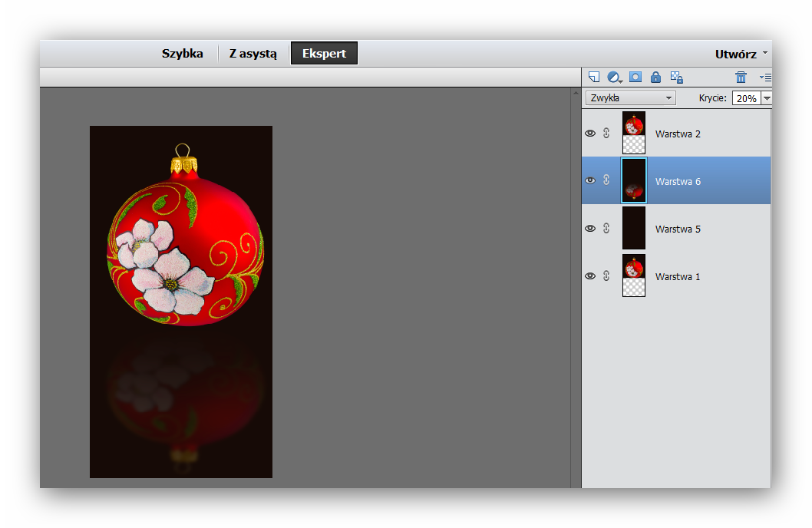The height and width of the screenshot is (528, 812).
Task: Open the new fill or adjustment layer icon
Action: (x=614, y=78)
